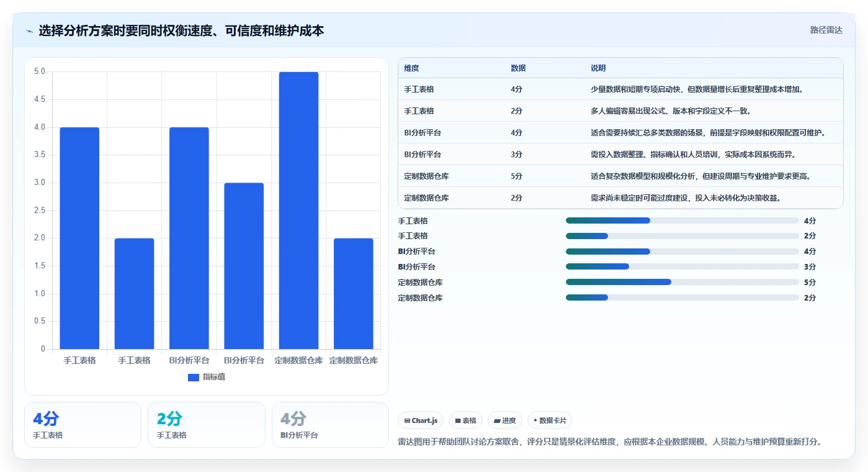Toggle the 指标值 legend color box

[x=194, y=377]
